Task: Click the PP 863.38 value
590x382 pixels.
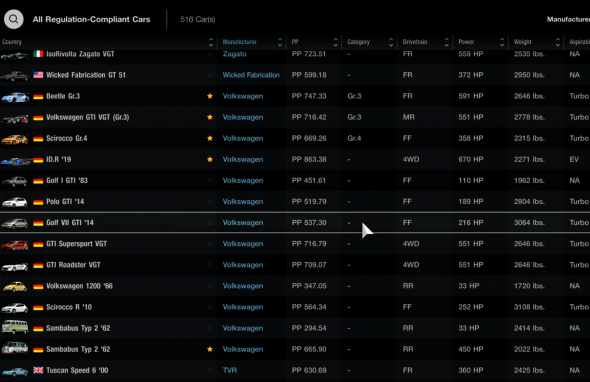Action: (309, 159)
